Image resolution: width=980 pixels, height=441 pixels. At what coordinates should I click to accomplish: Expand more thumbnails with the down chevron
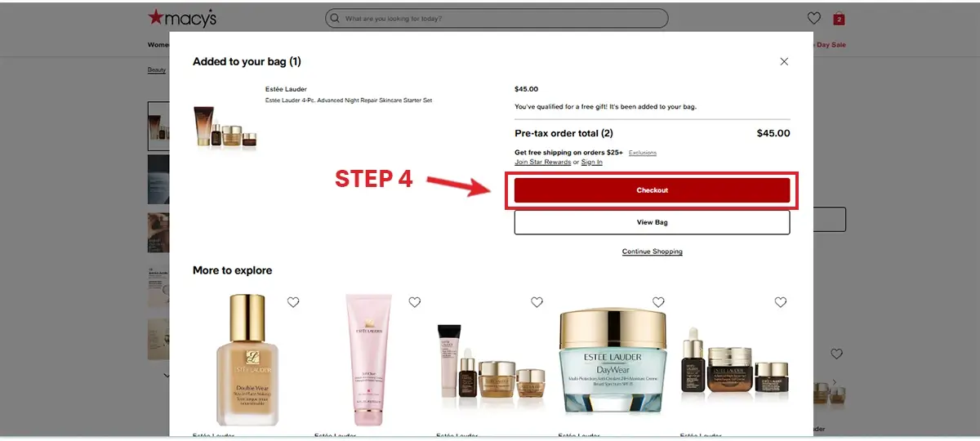pos(167,376)
